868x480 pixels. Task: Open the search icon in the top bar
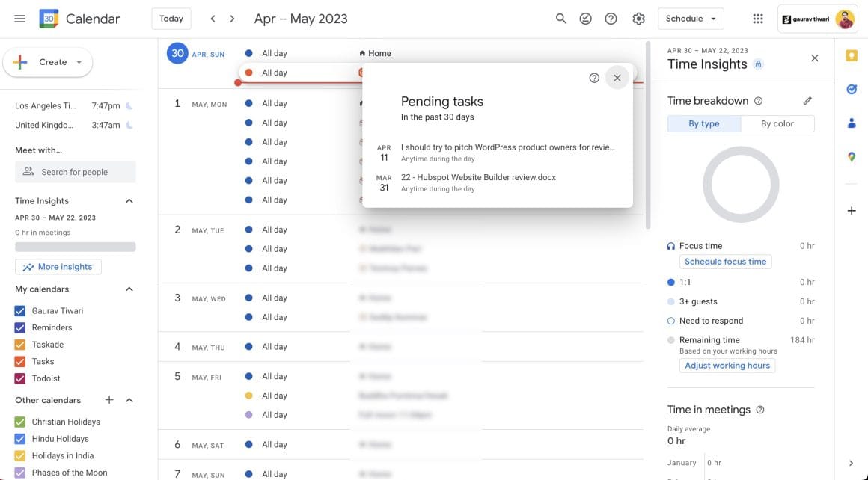[x=560, y=18]
